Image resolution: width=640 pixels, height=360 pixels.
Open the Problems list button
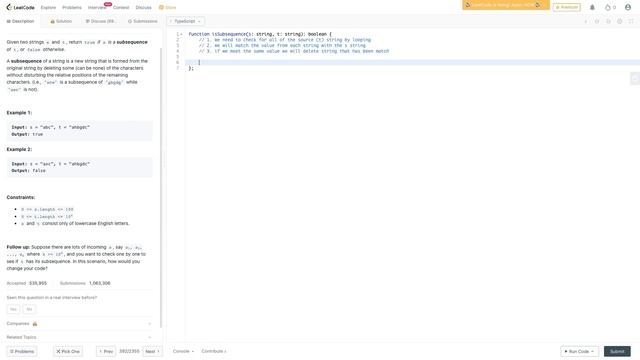pos(22,351)
